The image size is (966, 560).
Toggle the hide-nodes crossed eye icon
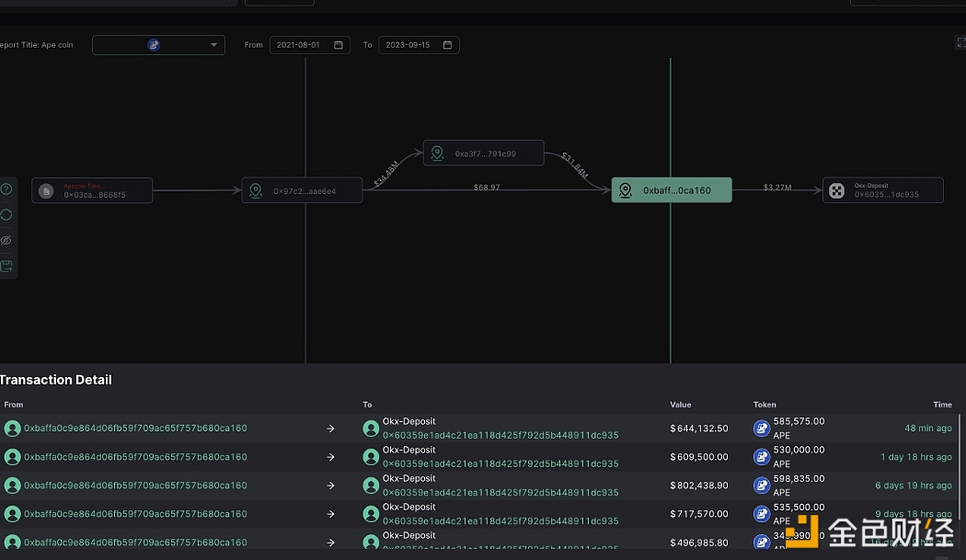pos(6,240)
